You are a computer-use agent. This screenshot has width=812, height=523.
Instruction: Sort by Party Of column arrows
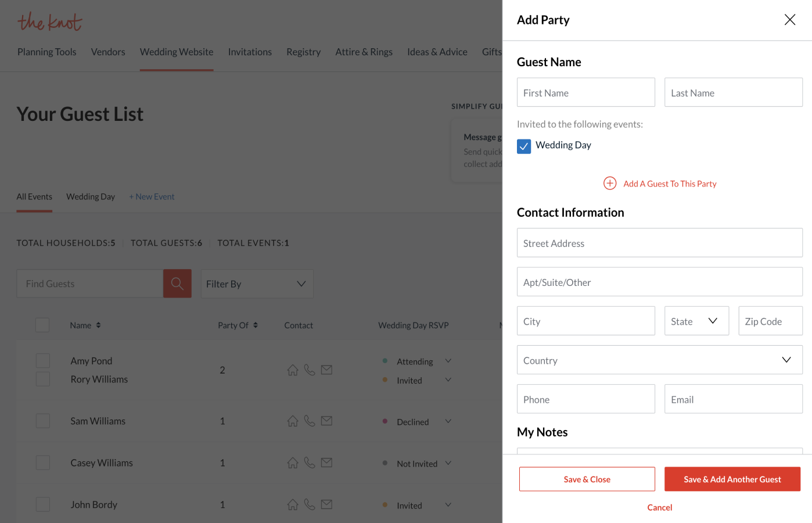click(x=256, y=325)
